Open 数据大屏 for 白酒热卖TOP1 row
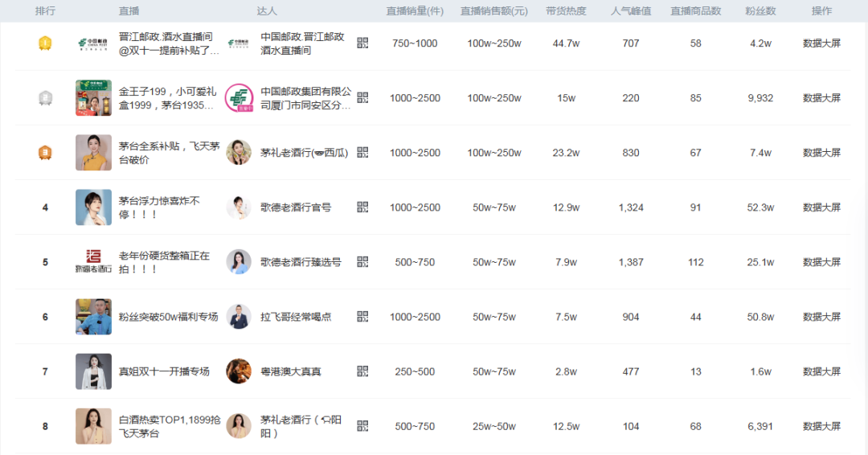The width and height of the screenshot is (868, 455). pyautogui.click(x=821, y=426)
